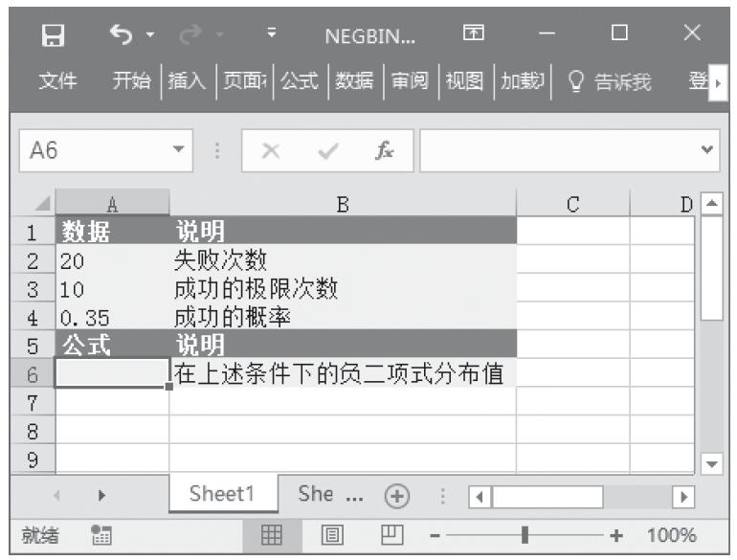Image resolution: width=737 pixels, height=560 pixels.
Task: Click the Ribbon Display Options icon
Action: [472, 35]
